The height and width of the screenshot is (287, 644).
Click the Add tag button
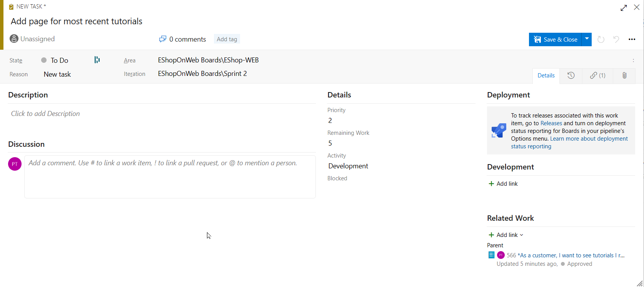[227, 39]
